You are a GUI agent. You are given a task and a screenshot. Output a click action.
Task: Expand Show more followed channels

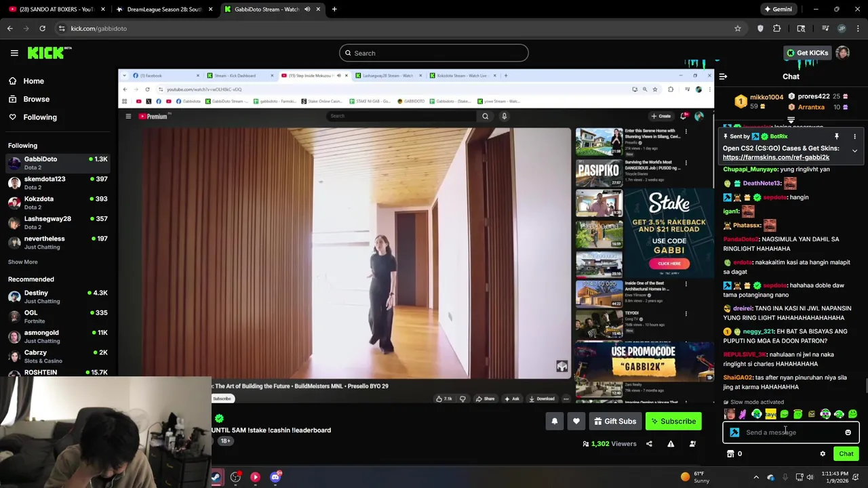[23, 262]
